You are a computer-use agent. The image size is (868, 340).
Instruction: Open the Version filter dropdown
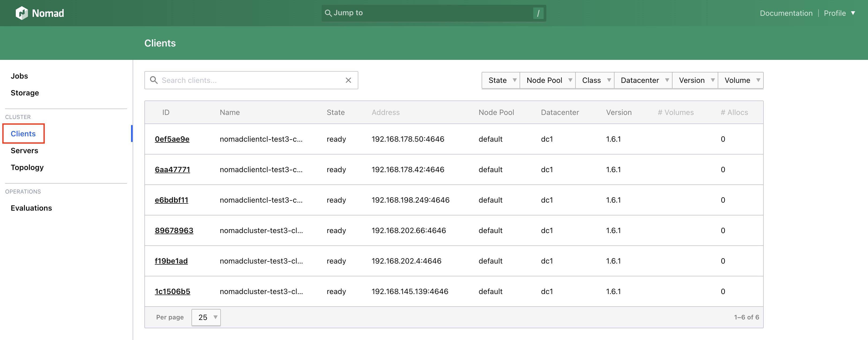(x=695, y=80)
